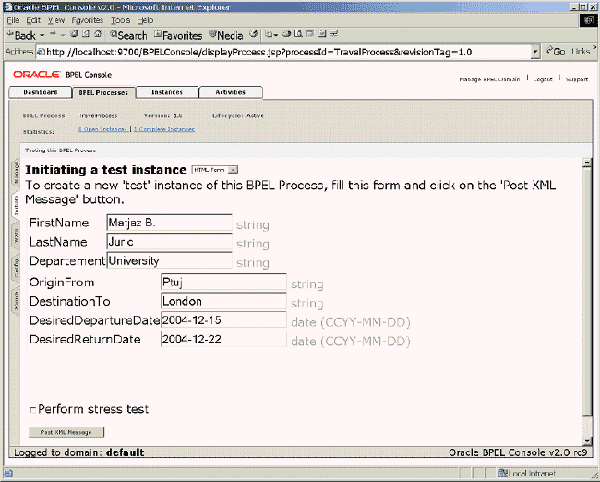
Task: Click the IE Back button
Action: coord(21,36)
